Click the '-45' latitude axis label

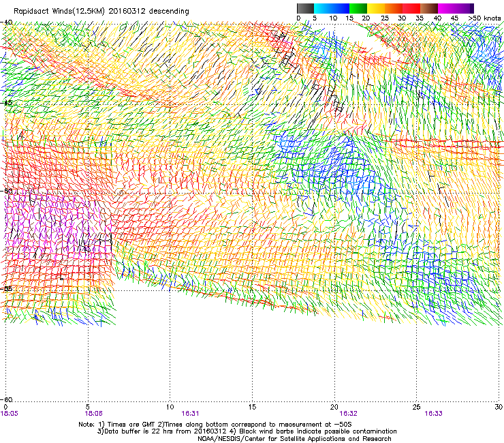[6, 103]
